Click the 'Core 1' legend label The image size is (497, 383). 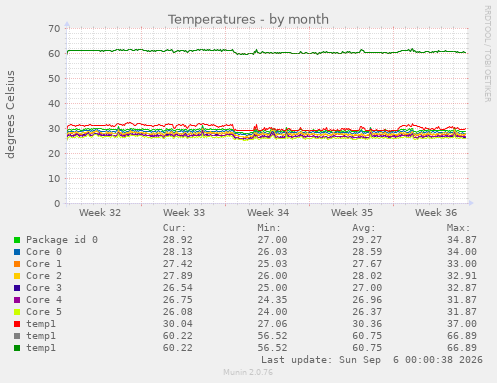[x=44, y=264]
